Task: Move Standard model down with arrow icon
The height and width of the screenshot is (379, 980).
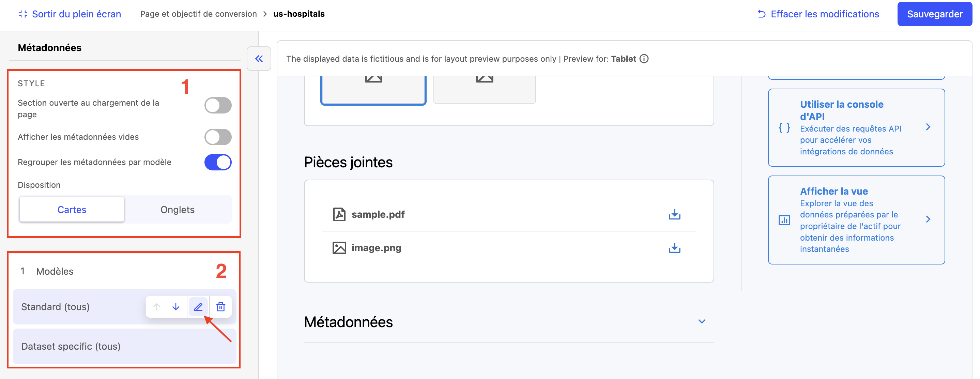Action: pyautogui.click(x=176, y=307)
